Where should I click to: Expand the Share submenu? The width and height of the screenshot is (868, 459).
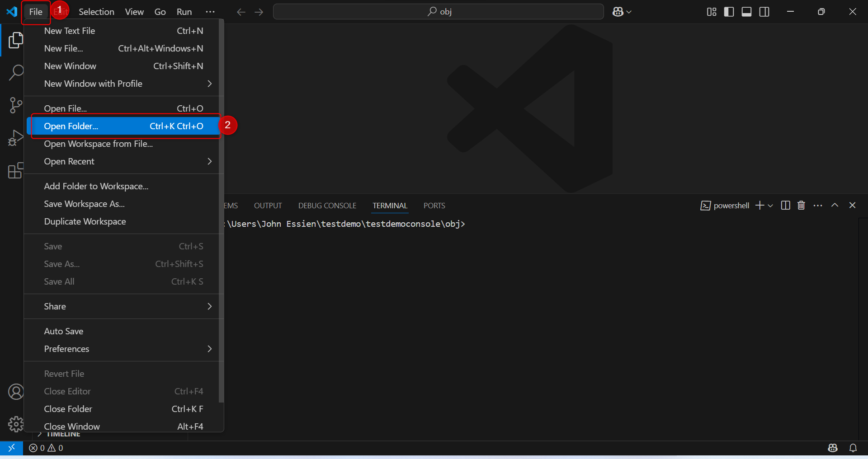(123, 306)
